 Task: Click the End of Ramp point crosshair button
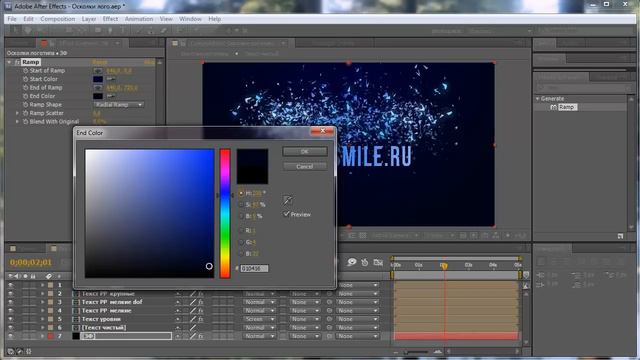(98, 88)
